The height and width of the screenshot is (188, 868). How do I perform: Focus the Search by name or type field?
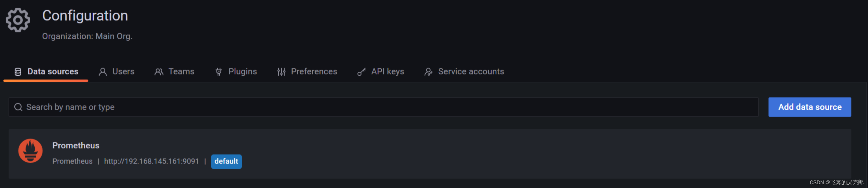coord(384,107)
